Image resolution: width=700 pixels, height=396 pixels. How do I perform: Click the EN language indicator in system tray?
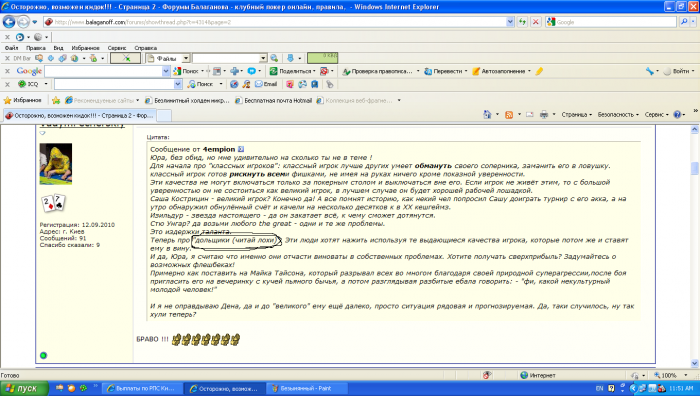[x=599, y=388]
